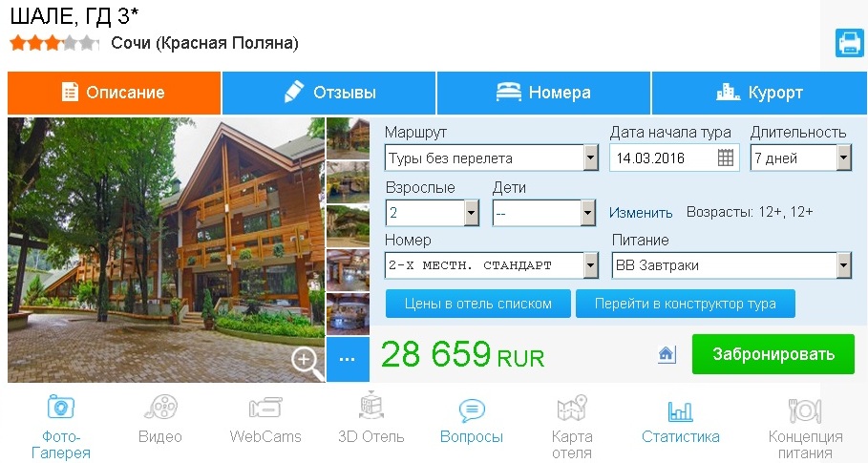This screenshot has width=868, height=463.
Task: Click the Изменить link
Action: (641, 213)
